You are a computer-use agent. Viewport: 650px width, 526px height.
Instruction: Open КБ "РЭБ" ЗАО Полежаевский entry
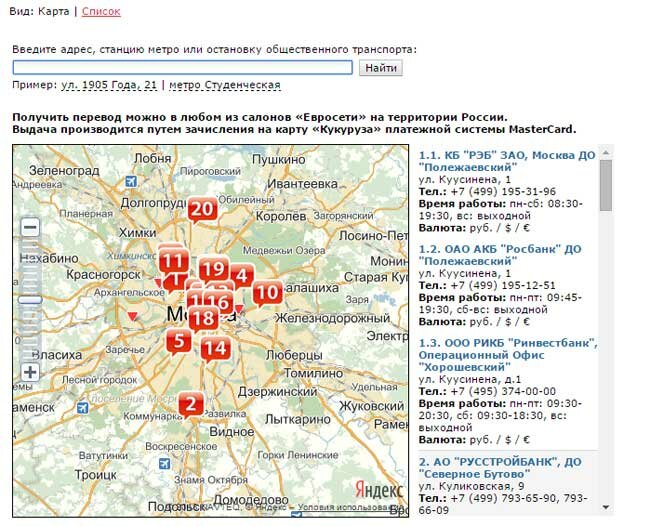507,161
